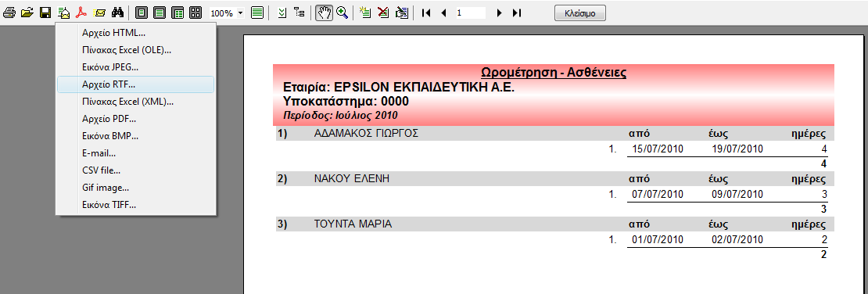Open the 100% zoom dropdown
Image resolution: width=868 pixels, height=294 pixels.
[x=240, y=13]
